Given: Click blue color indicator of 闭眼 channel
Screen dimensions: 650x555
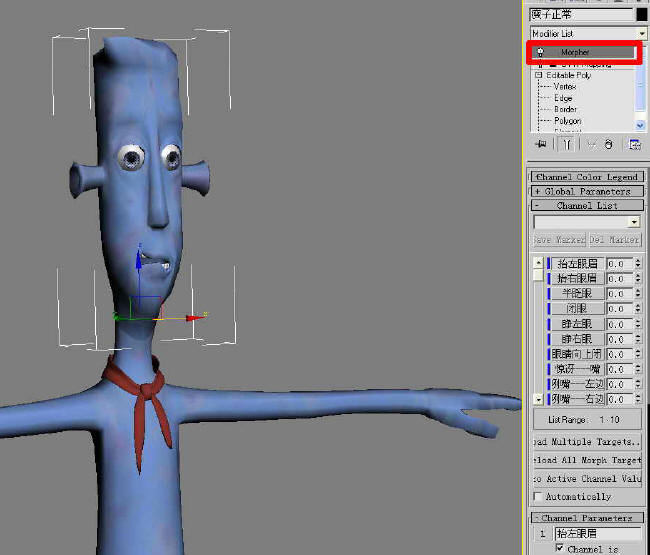Looking at the screenshot, I should click(548, 309).
